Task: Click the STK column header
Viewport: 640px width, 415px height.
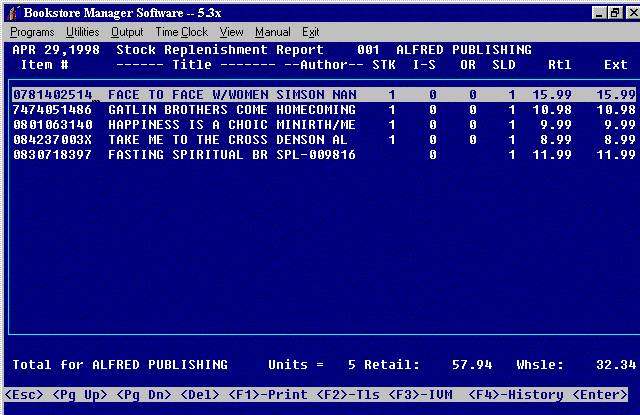Action: point(384,65)
